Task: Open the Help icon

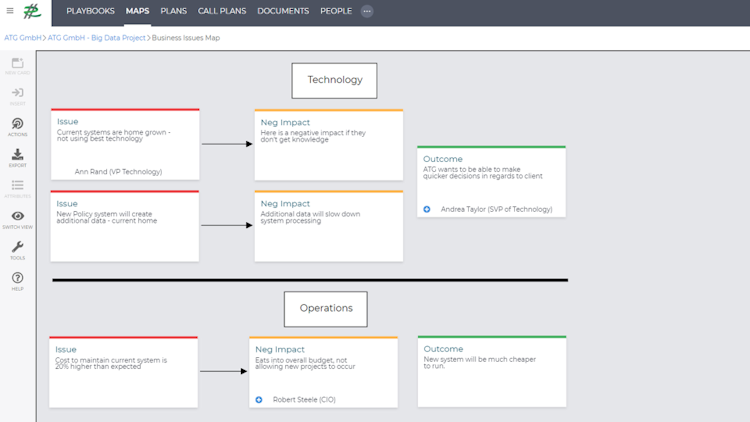Action: (17, 281)
